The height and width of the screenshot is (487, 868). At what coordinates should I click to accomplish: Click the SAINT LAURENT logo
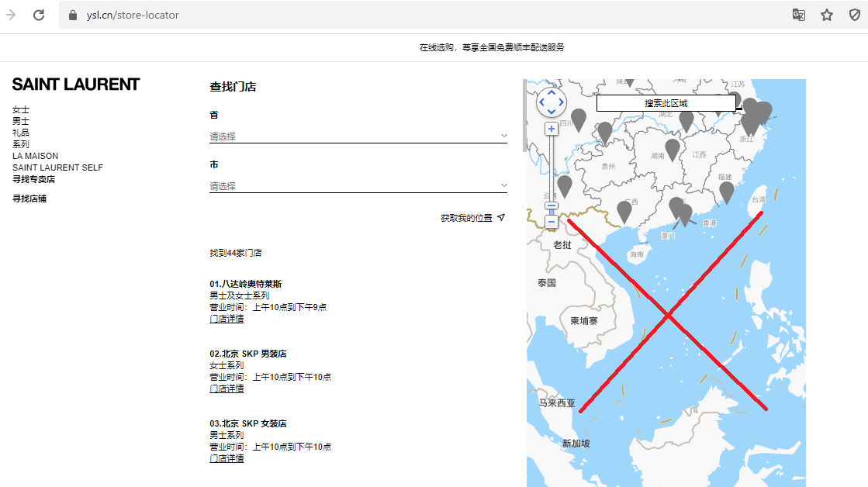[76, 85]
